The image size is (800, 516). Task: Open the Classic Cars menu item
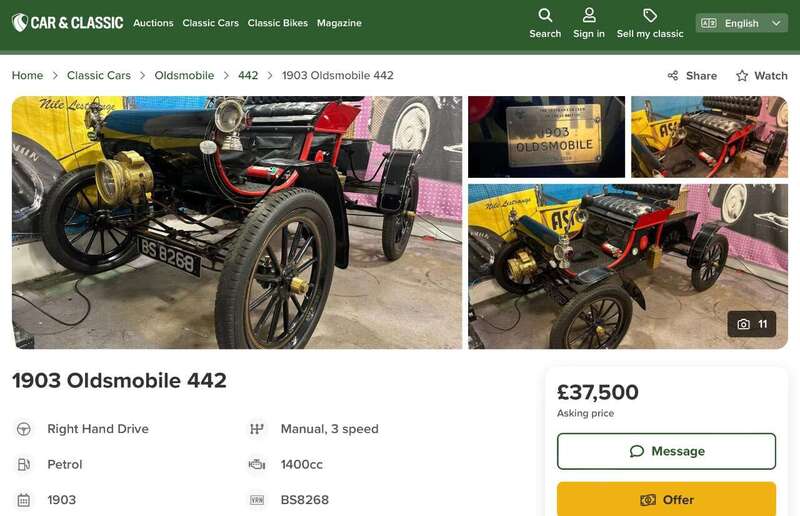point(210,23)
